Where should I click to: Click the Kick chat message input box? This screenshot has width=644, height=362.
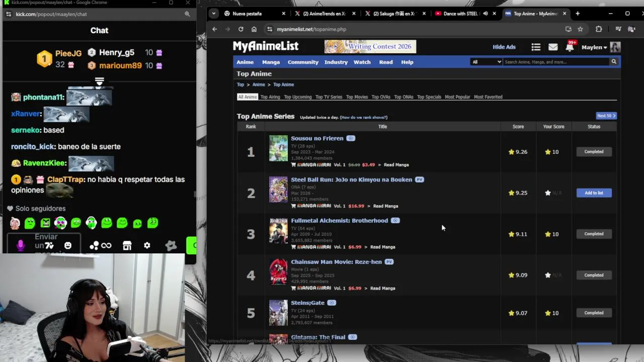tap(44, 243)
